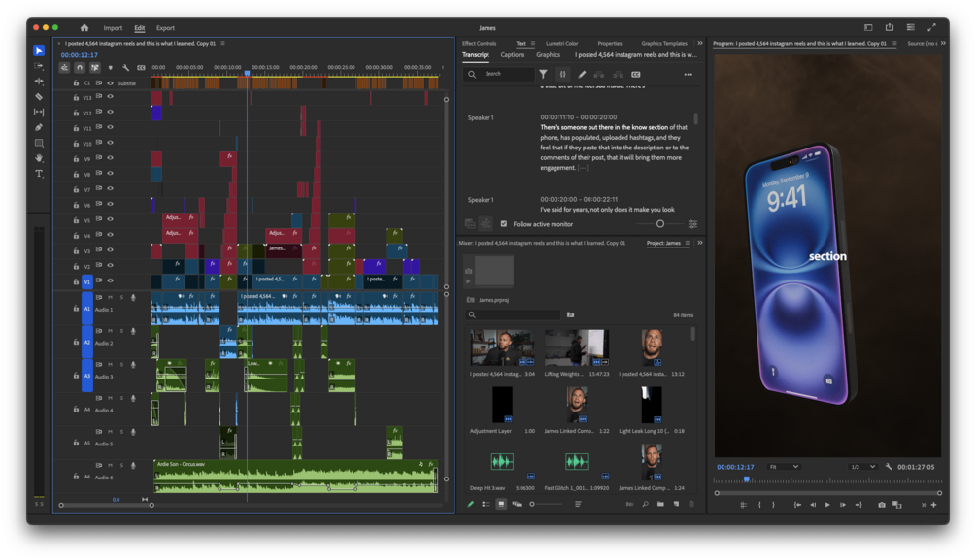The width and height of the screenshot is (976, 560).
Task: Expand overflow transport buttons in Program monitor
Action: click(x=924, y=505)
